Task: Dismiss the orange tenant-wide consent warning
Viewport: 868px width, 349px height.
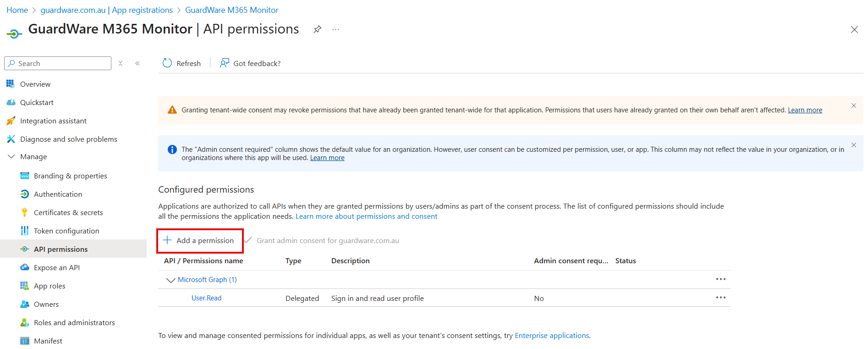Action: pyautogui.click(x=853, y=105)
